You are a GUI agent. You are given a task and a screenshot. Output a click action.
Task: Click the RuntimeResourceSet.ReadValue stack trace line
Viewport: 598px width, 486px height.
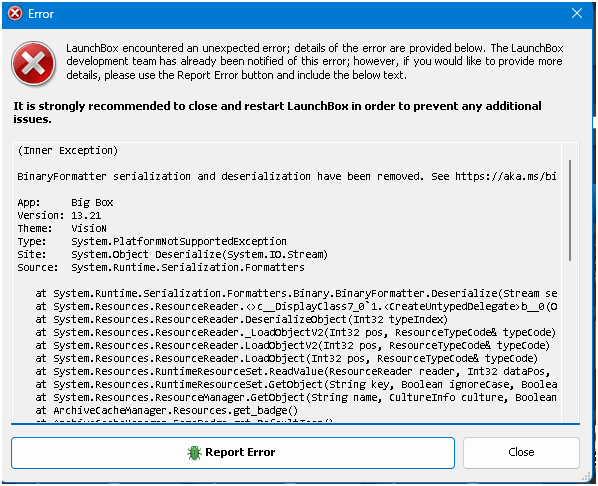293,371
